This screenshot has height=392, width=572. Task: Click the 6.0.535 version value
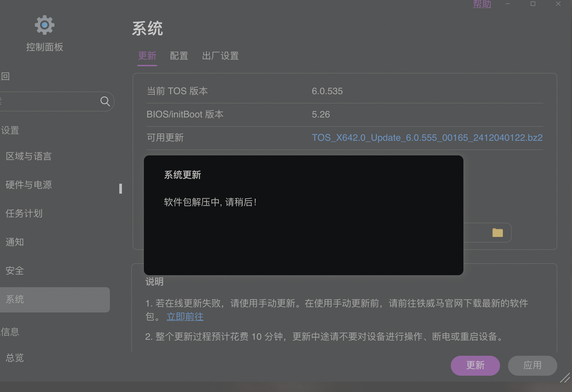point(327,91)
